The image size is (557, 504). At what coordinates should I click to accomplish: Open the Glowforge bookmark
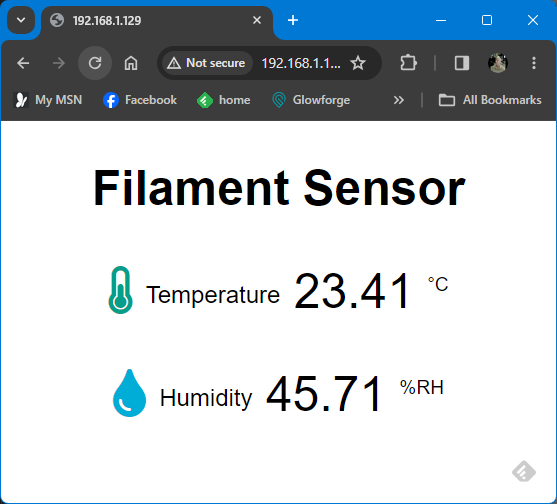pyautogui.click(x=311, y=100)
